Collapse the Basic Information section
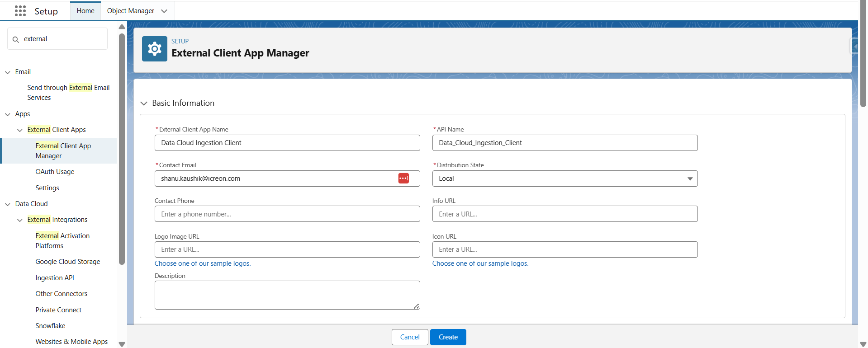 pyautogui.click(x=144, y=103)
